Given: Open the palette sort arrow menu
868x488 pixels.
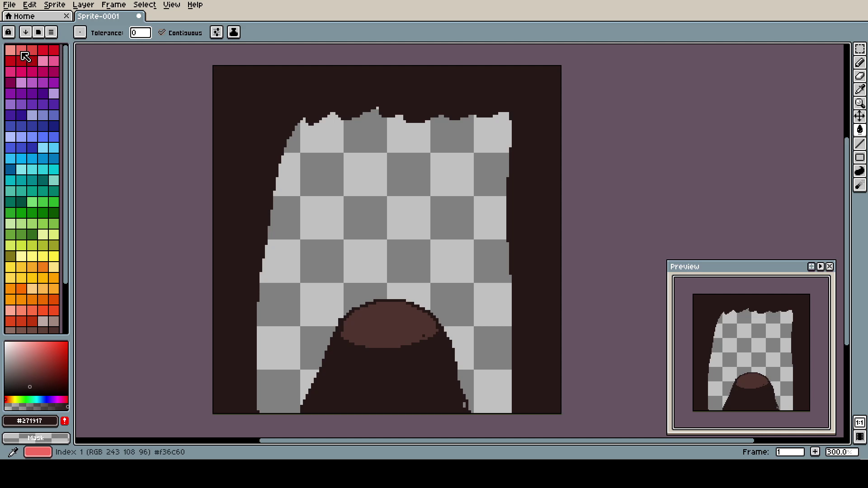Looking at the screenshot, I should [26, 32].
